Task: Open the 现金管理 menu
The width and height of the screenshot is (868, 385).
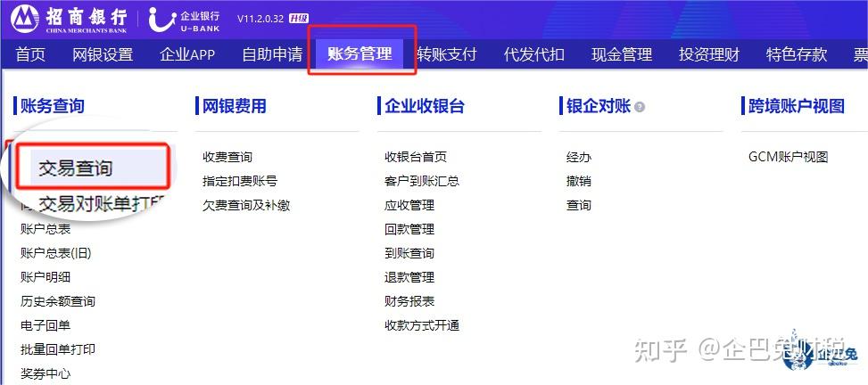Action: tap(622, 54)
